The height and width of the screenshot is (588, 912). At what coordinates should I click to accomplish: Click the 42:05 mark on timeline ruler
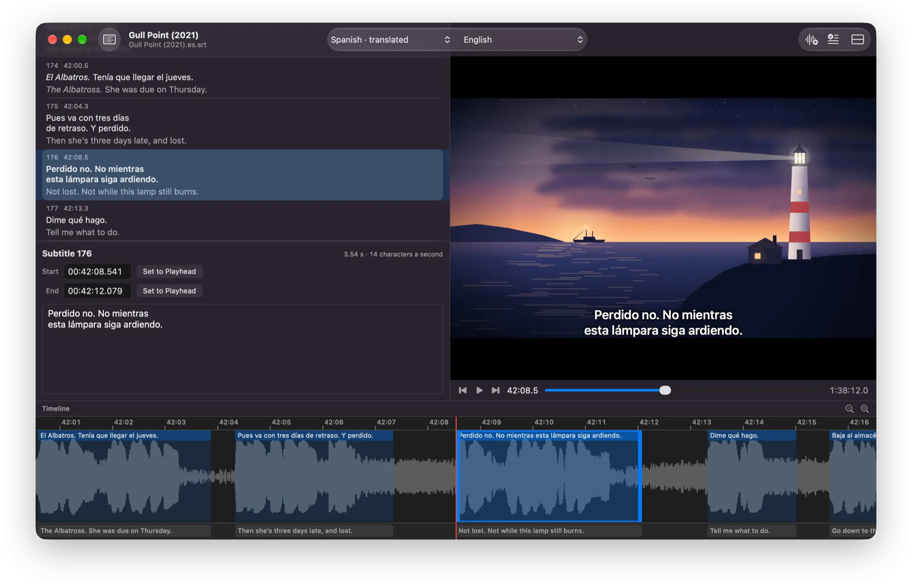281,422
